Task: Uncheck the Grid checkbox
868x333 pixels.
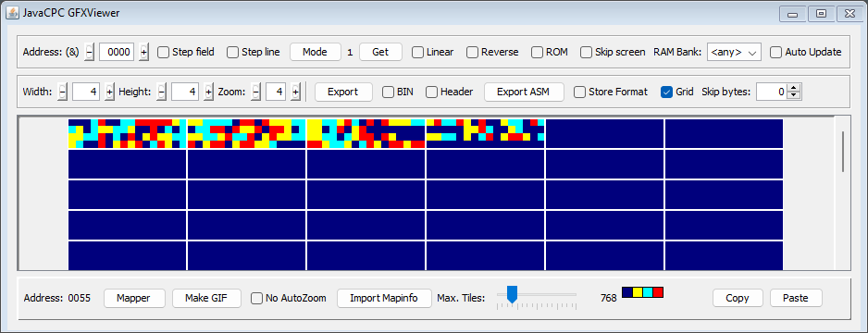Action: point(666,92)
